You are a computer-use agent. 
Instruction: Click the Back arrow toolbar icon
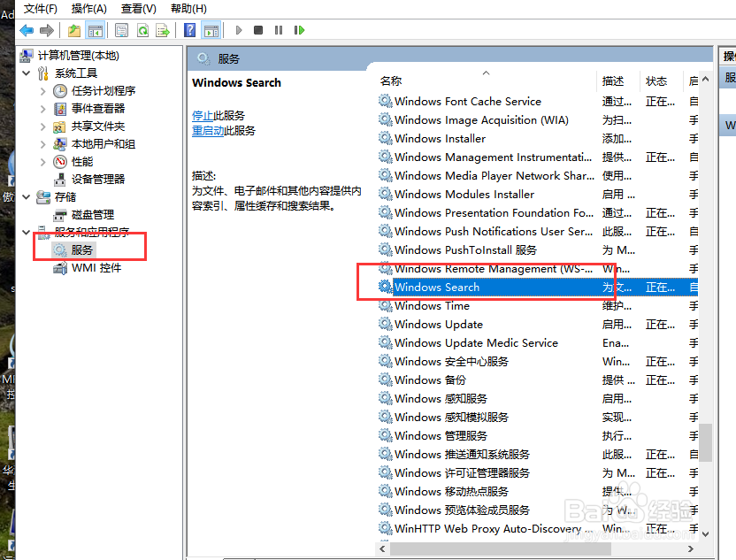point(27,30)
